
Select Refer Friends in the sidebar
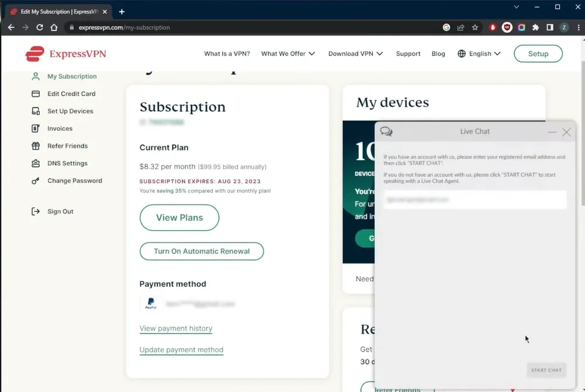67,146
